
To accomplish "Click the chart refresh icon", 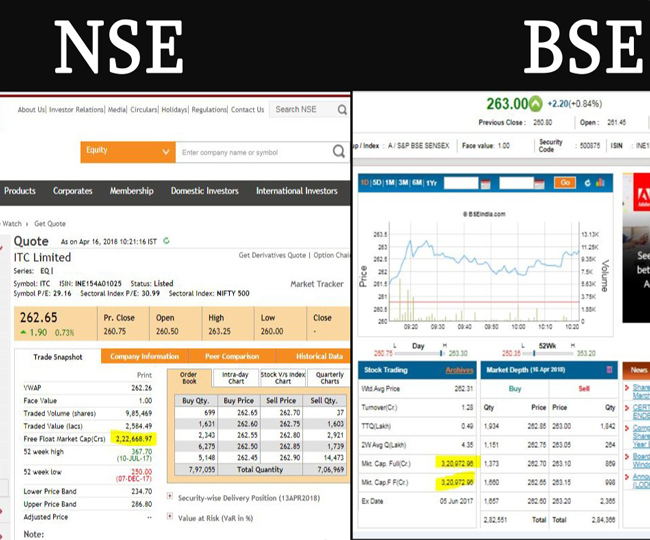I will (587, 183).
